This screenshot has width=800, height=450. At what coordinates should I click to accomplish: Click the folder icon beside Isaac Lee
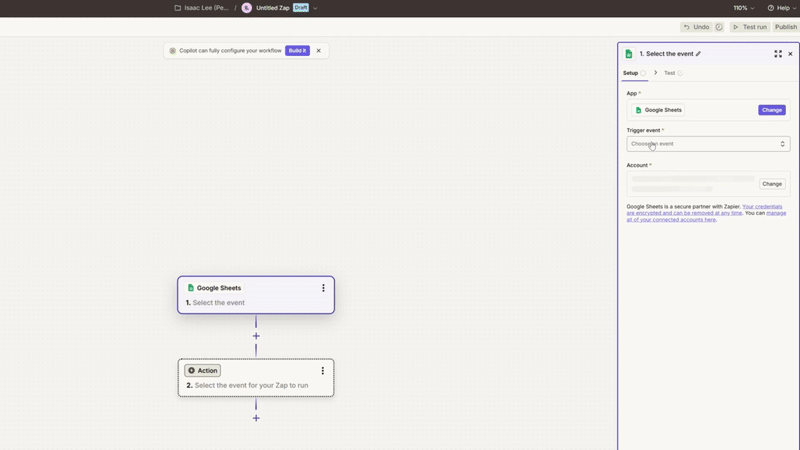pos(178,8)
